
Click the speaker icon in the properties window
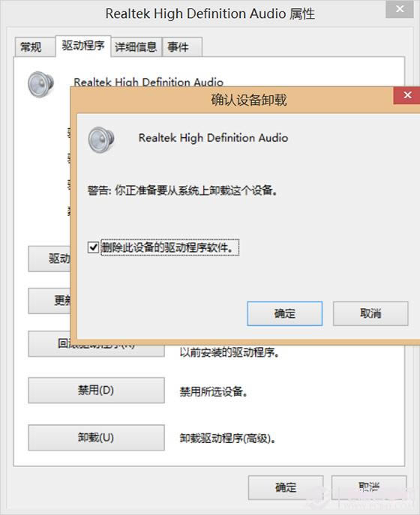tap(40, 84)
